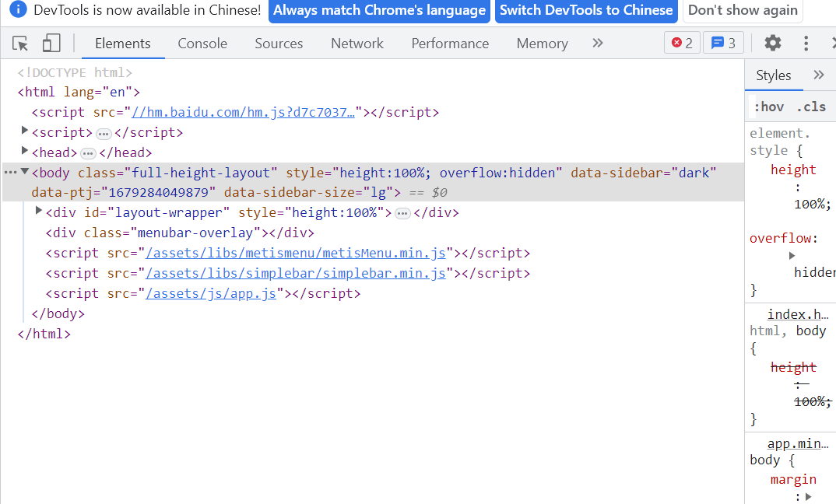Open the red errors counter badge
Screen dimensions: 836x504
pos(682,43)
